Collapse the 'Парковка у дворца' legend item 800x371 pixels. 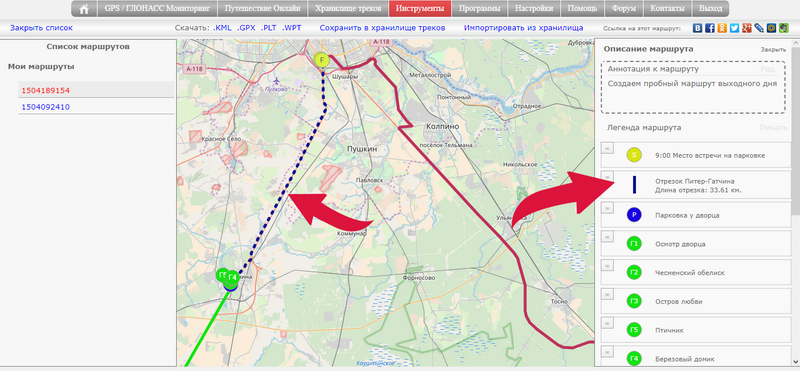(608, 208)
